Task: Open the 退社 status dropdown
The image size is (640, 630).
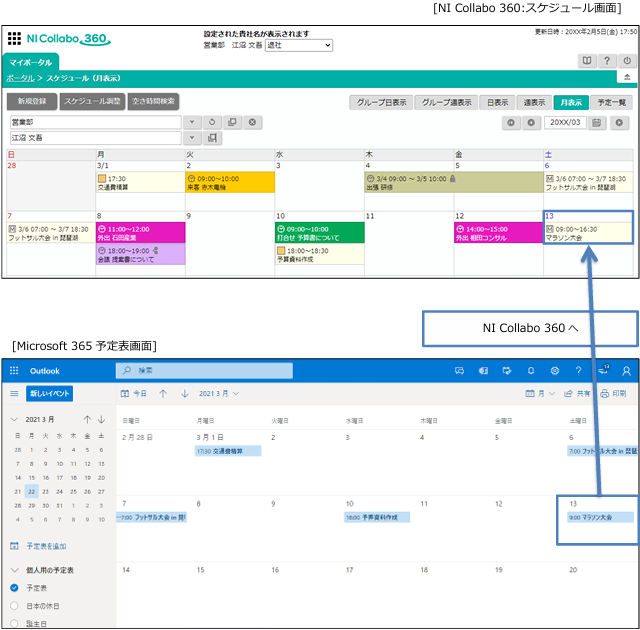Action: tap(299, 45)
